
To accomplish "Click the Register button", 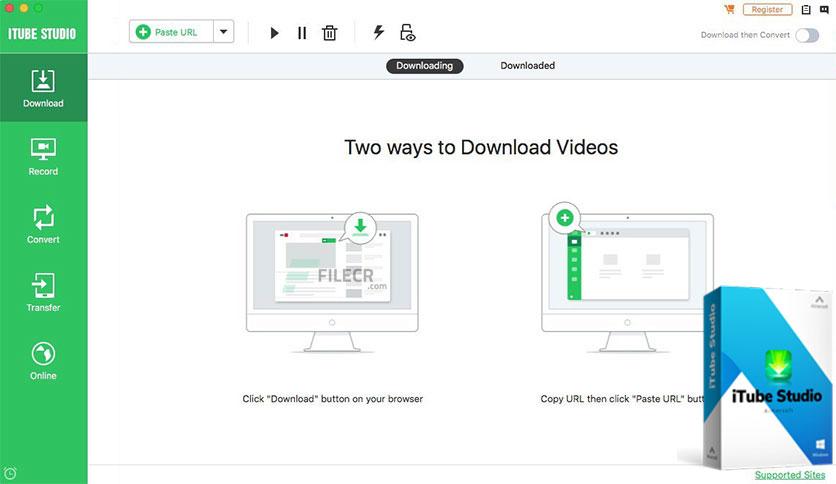I will pyautogui.click(x=767, y=10).
